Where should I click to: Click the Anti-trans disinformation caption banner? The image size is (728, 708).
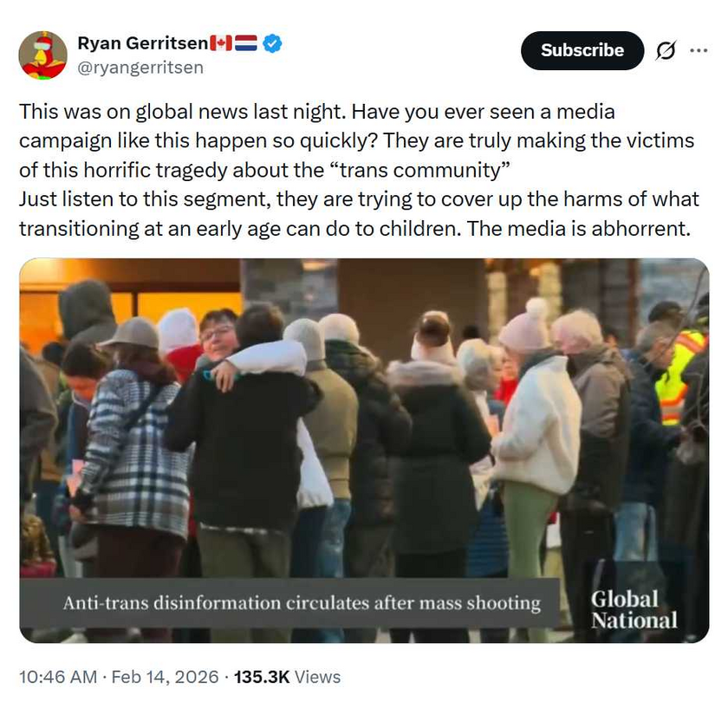click(x=289, y=602)
